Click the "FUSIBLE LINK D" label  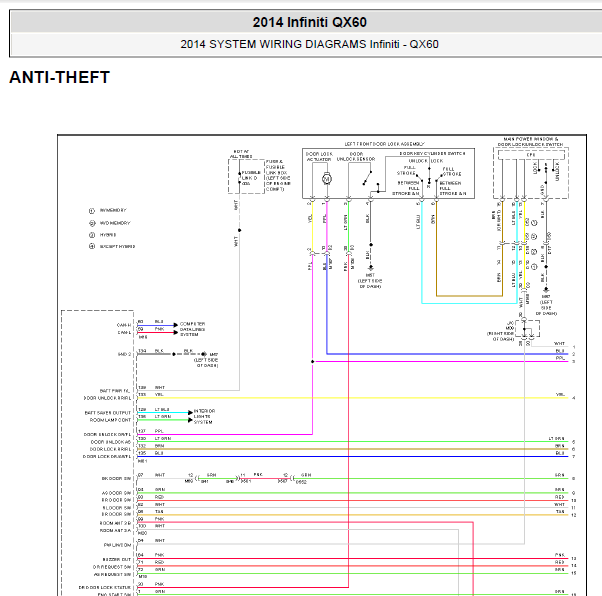(x=251, y=175)
